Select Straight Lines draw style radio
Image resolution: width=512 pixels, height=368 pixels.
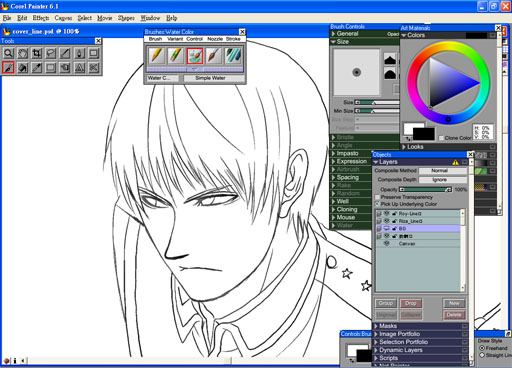[x=482, y=355]
